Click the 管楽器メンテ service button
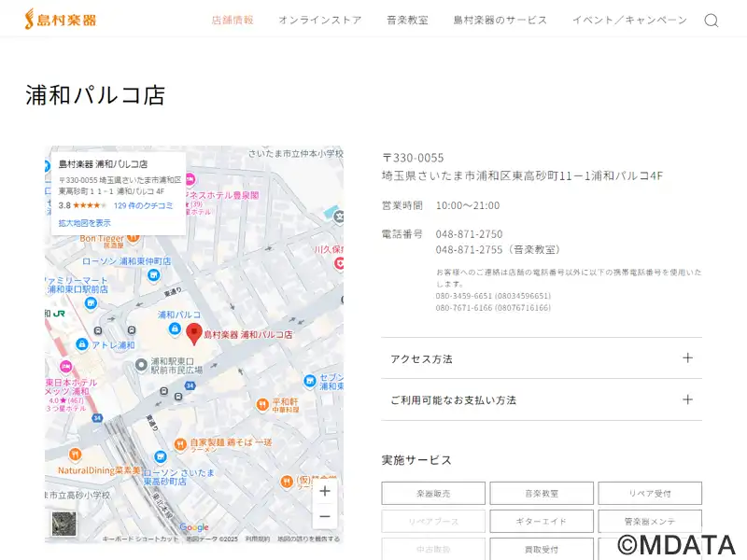Image resolution: width=747 pixels, height=560 pixels. tap(650, 522)
